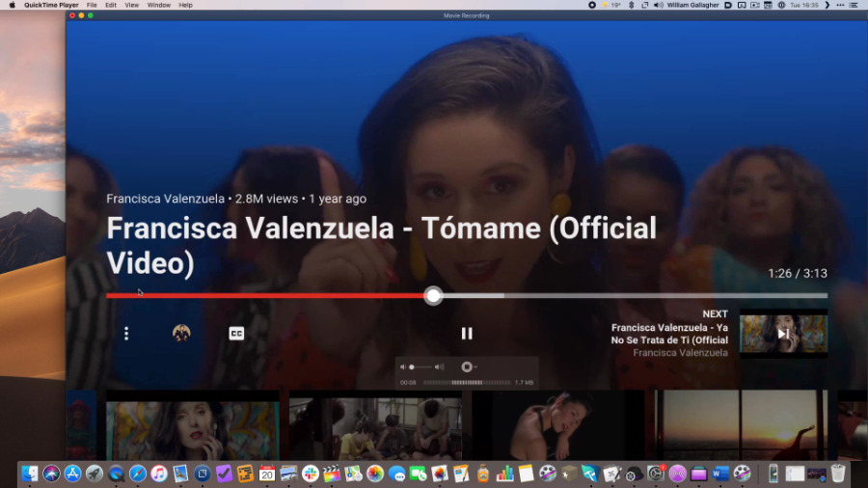Open Notification Center from menu bar

tap(854, 5)
